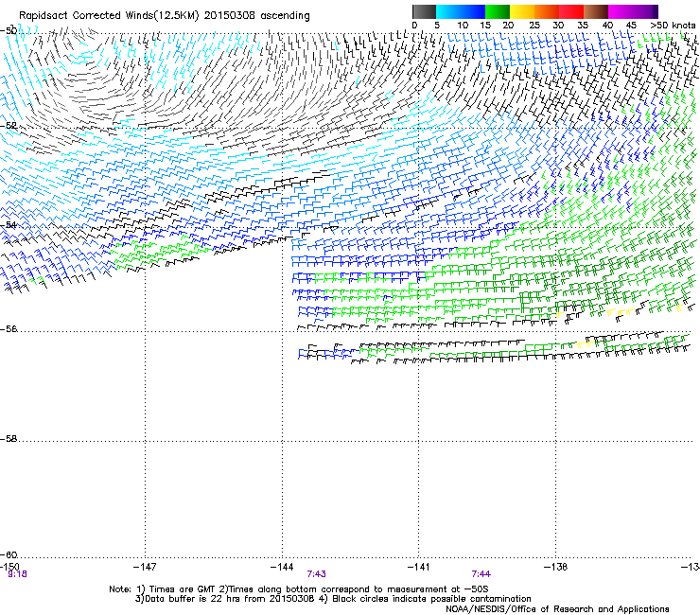This screenshot has height=615, width=700.
Task: Click the latitude label '-54'
Action: pos(9,225)
